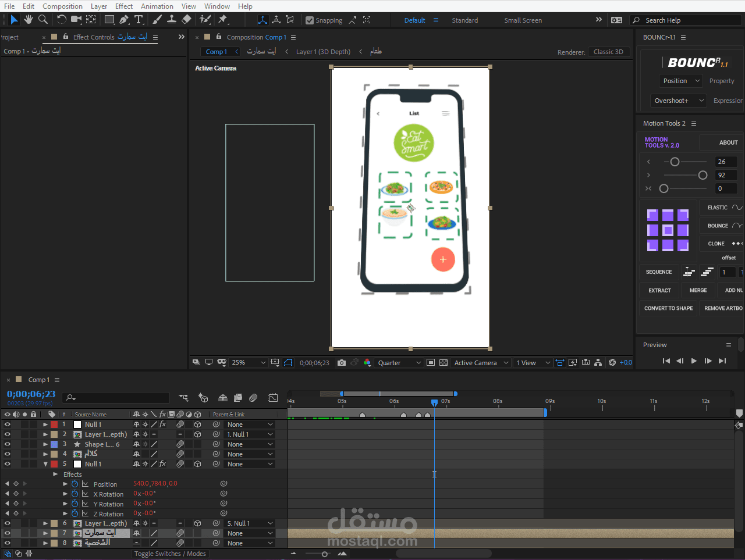
Task: Select the Hand tool in toolbar
Action: pyautogui.click(x=29, y=20)
